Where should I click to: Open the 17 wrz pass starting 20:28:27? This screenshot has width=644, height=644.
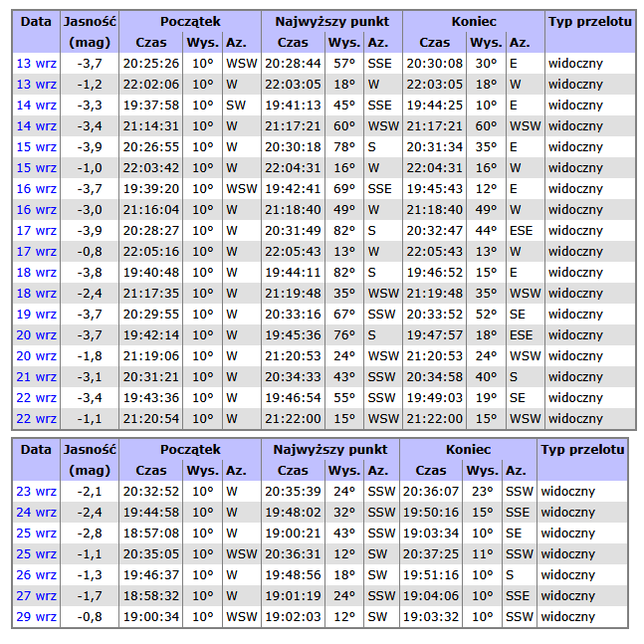coord(36,231)
